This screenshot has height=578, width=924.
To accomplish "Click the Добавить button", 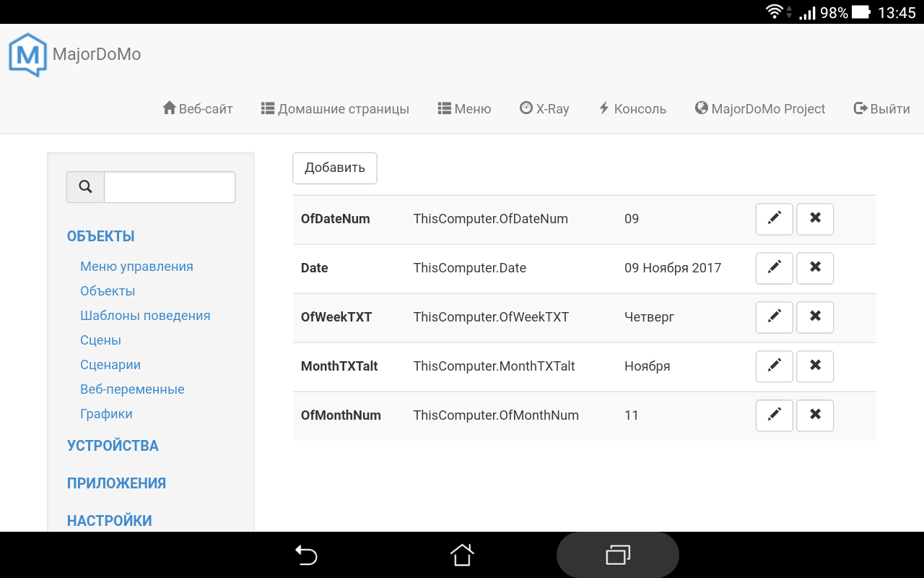I will (334, 168).
